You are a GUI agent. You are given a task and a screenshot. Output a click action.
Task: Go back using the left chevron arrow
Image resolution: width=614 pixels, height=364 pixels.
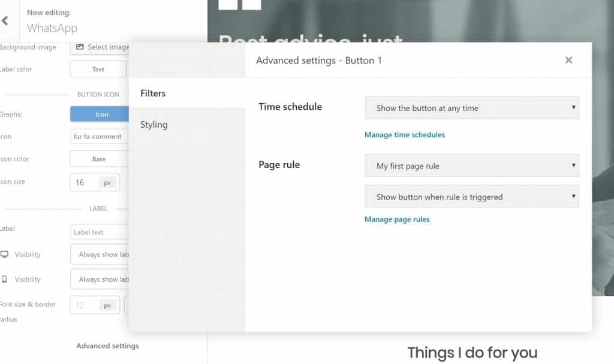[5, 21]
